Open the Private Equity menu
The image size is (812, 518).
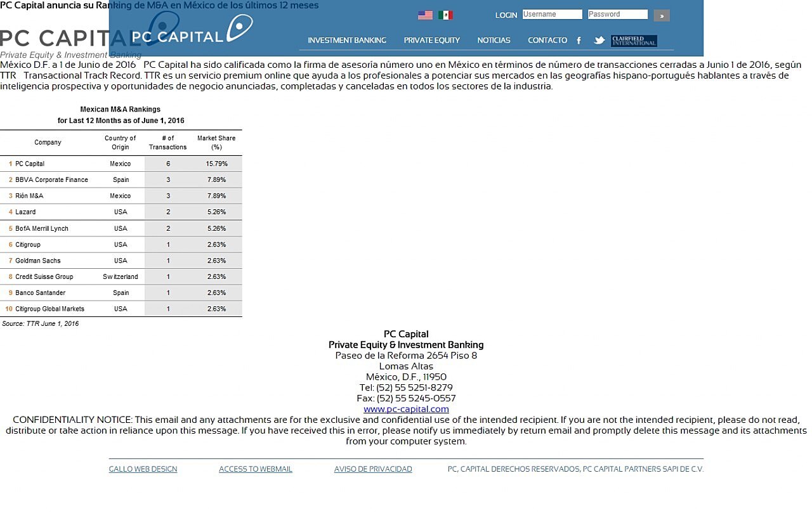tap(432, 41)
